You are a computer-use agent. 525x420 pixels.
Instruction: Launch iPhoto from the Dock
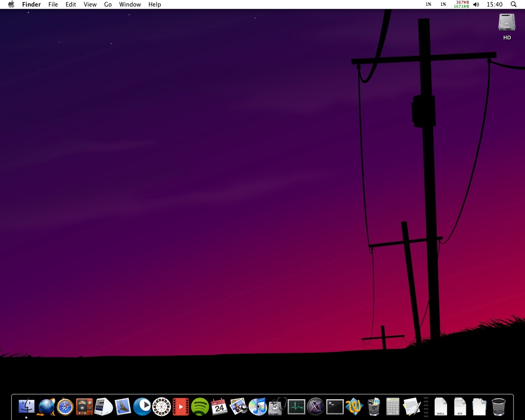[x=238, y=407]
